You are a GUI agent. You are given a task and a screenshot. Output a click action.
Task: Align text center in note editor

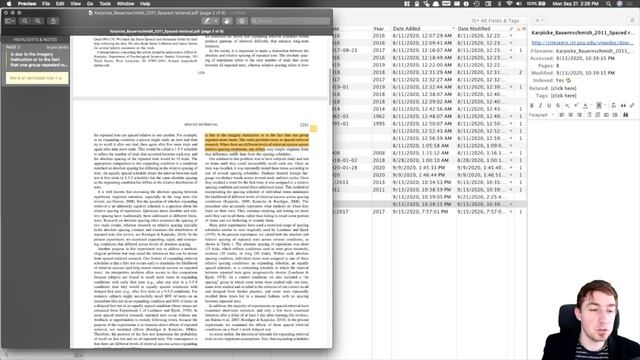tap(571, 115)
